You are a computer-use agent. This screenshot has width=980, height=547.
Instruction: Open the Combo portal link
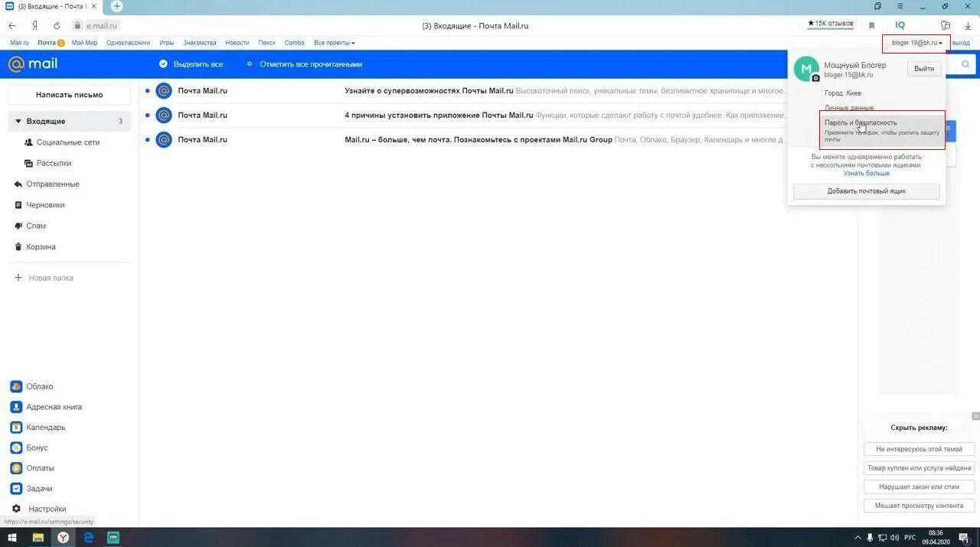click(x=294, y=43)
